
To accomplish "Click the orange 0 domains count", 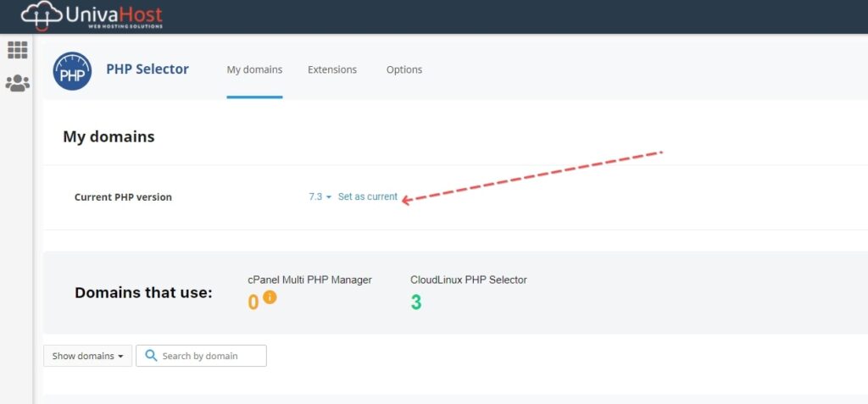I will [x=253, y=302].
